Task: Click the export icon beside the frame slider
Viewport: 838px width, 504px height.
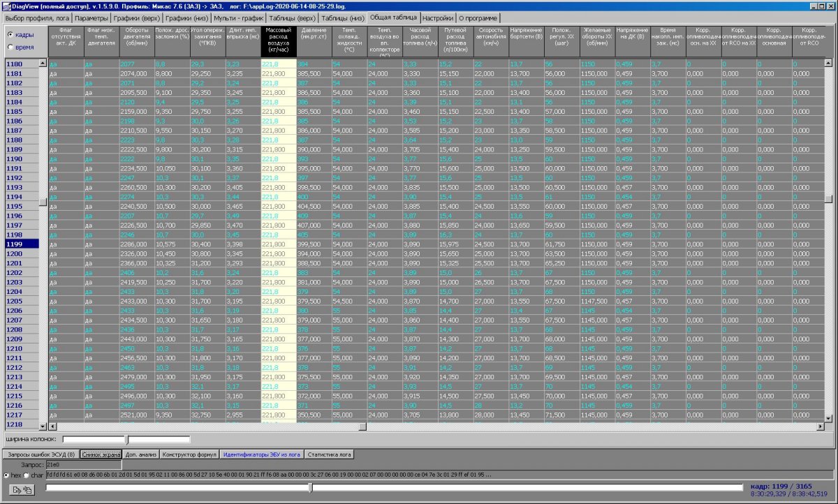Action: (16, 490)
